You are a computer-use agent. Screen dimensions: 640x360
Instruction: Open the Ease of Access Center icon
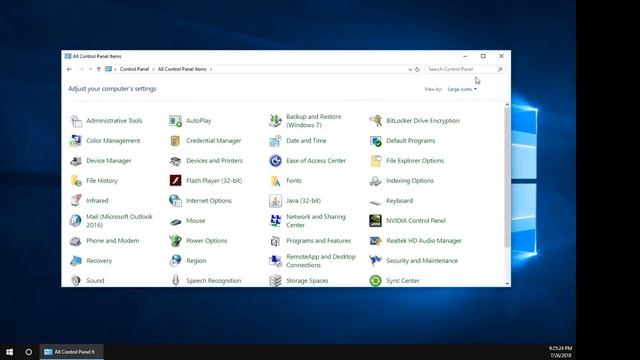(276, 161)
